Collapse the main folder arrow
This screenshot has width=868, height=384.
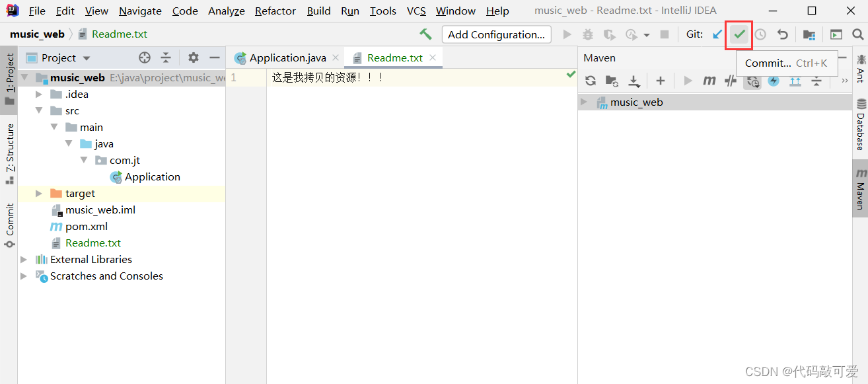54,127
